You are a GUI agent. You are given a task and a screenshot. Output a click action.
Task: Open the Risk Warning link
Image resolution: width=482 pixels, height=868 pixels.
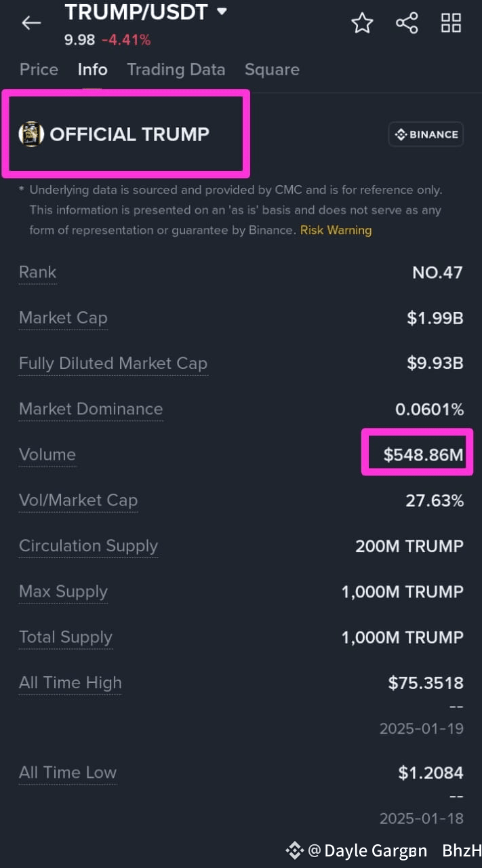pyautogui.click(x=336, y=230)
